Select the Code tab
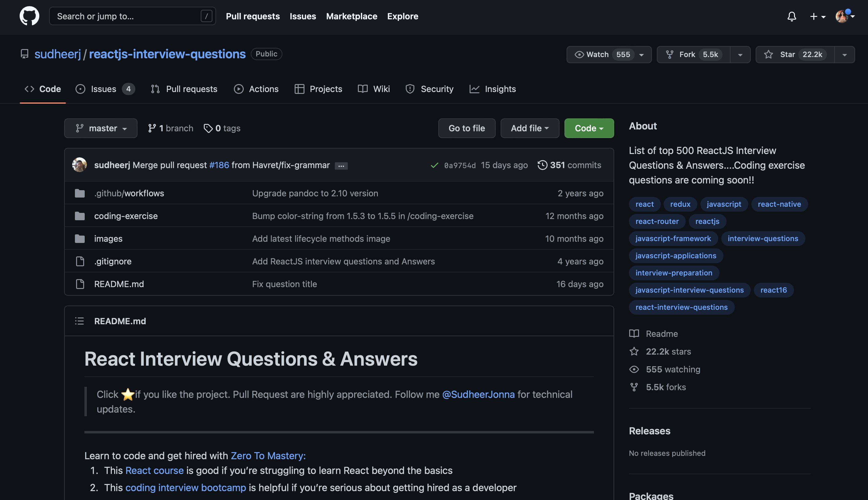Image resolution: width=868 pixels, height=500 pixels. (x=43, y=89)
